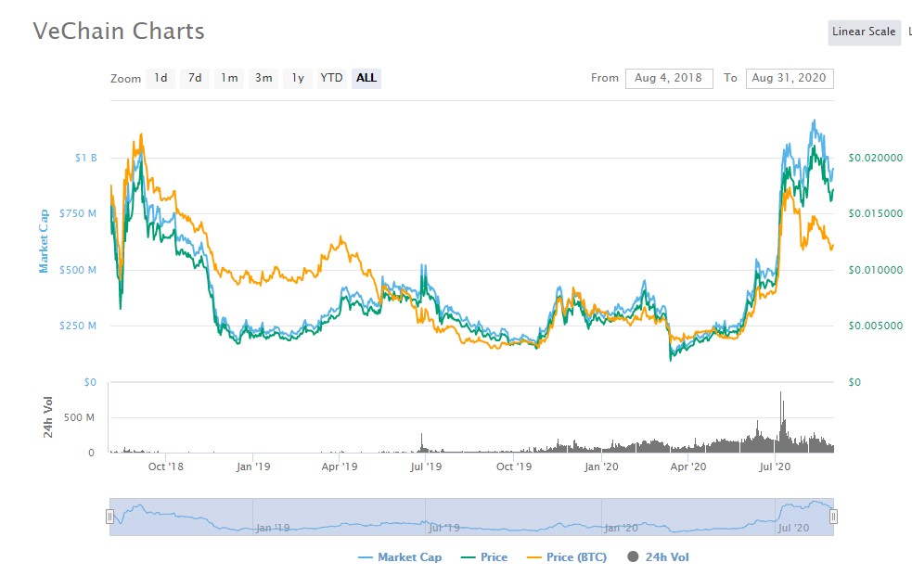This screenshot has height=588, width=912.
Task: Click the VeChain Charts heading
Action: click(x=119, y=31)
